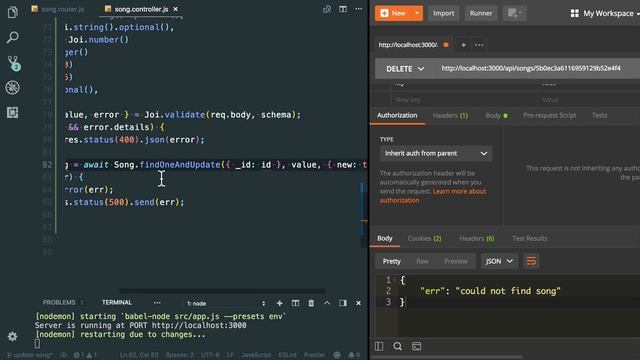Image resolution: width=640 pixels, height=360 pixels.
Task: Click the JavaScript language mode in status bar
Action: (x=256, y=355)
